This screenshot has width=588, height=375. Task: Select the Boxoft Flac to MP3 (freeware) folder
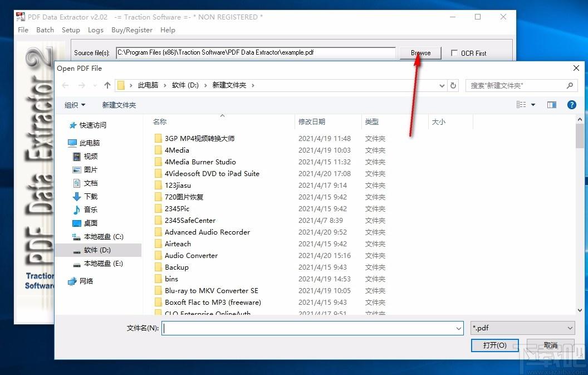click(x=213, y=302)
